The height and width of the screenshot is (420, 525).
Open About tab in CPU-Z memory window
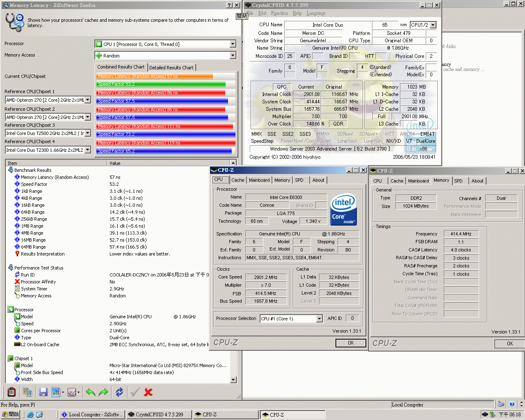(477, 181)
